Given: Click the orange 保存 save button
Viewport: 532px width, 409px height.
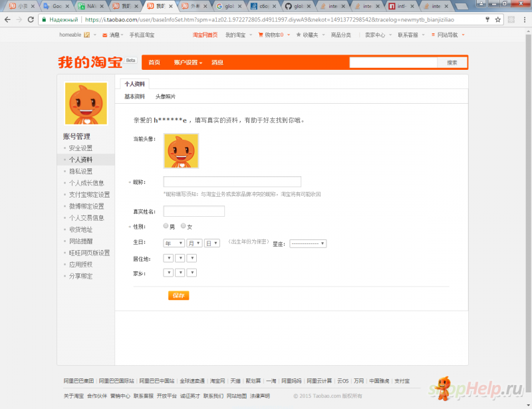Looking at the screenshot, I should (x=178, y=295).
